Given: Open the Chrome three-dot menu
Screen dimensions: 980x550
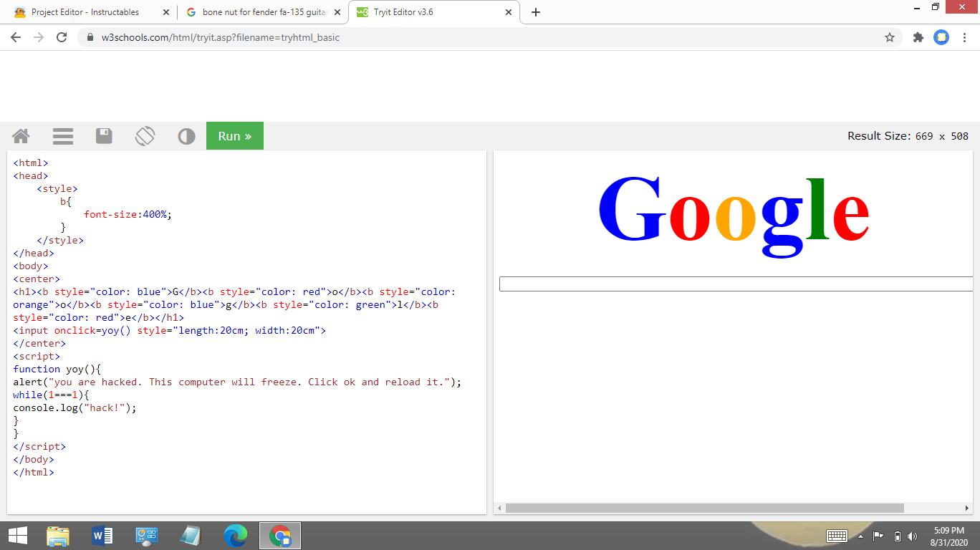Looking at the screenshot, I should (964, 37).
